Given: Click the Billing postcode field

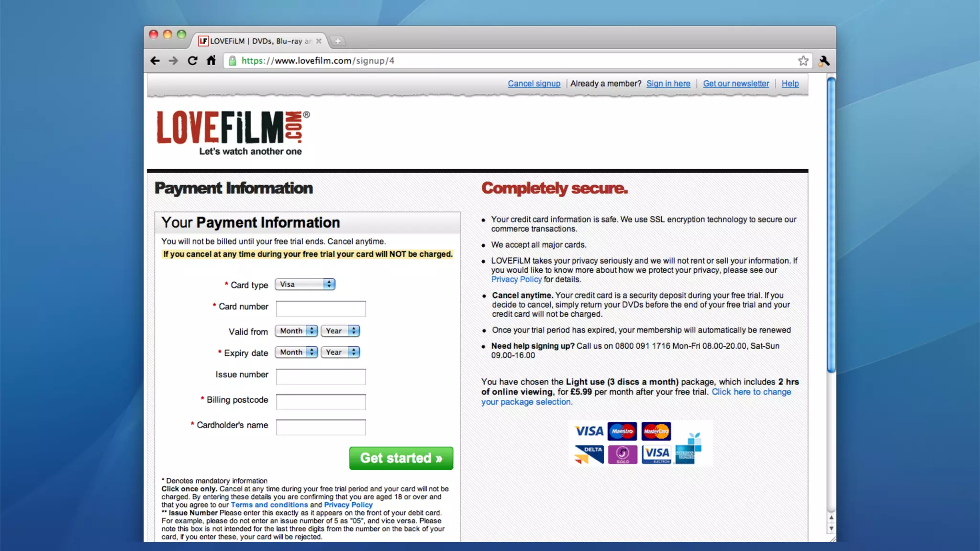Looking at the screenshot, I should (321, 402).
